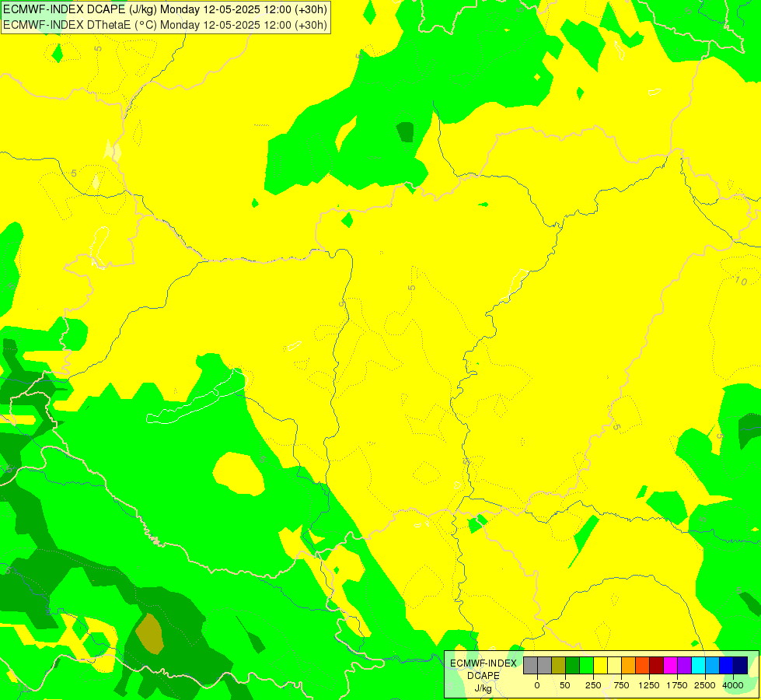This screenshot has width=761, height=700.
Task: Click the magenta legend swatch
Action: pos(671,666)
